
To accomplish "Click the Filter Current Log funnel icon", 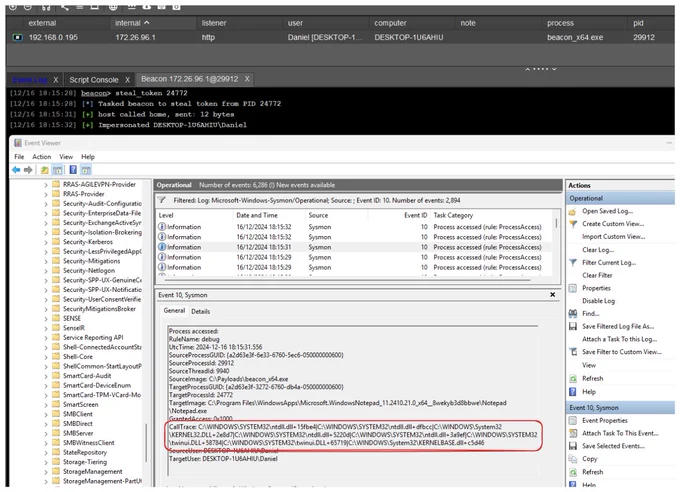I will click(572, 263).
